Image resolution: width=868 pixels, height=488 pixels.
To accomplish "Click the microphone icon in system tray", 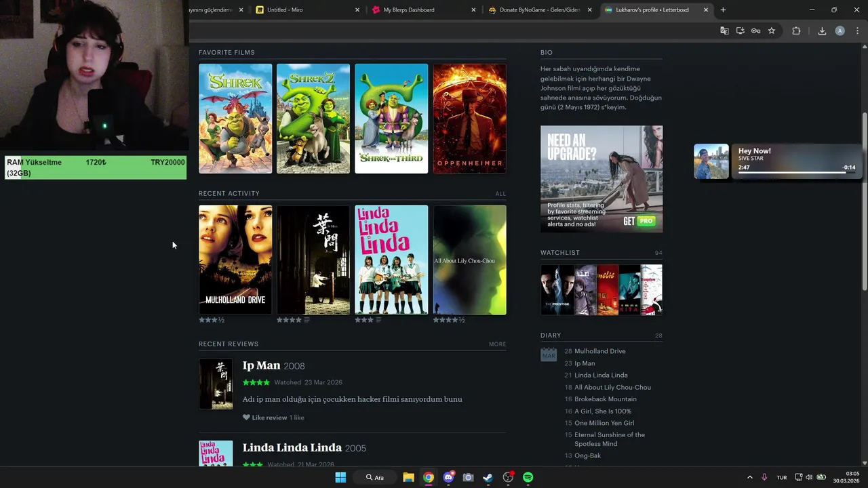I will 764,477.
